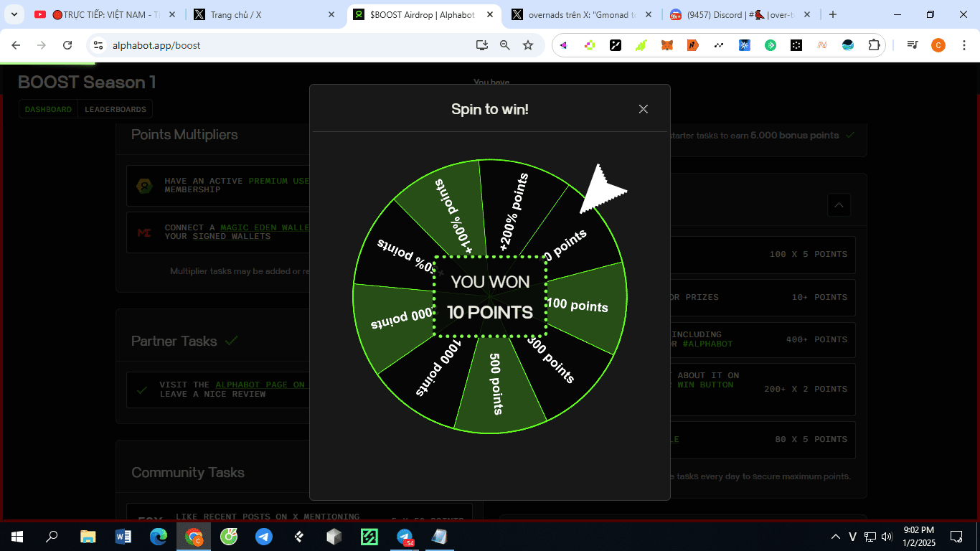
Task: Open the DASHBOARD tab
Action: point(48,110)
